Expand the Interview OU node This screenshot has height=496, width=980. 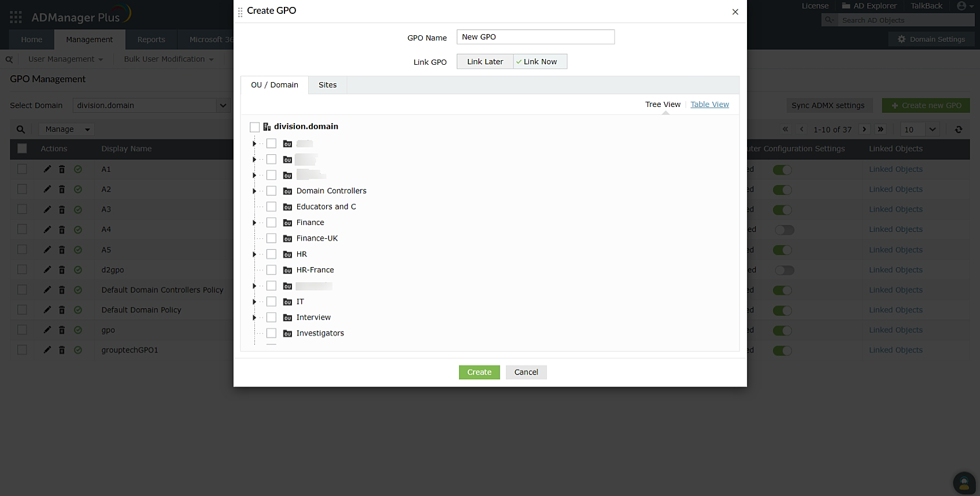pos(254,317)
